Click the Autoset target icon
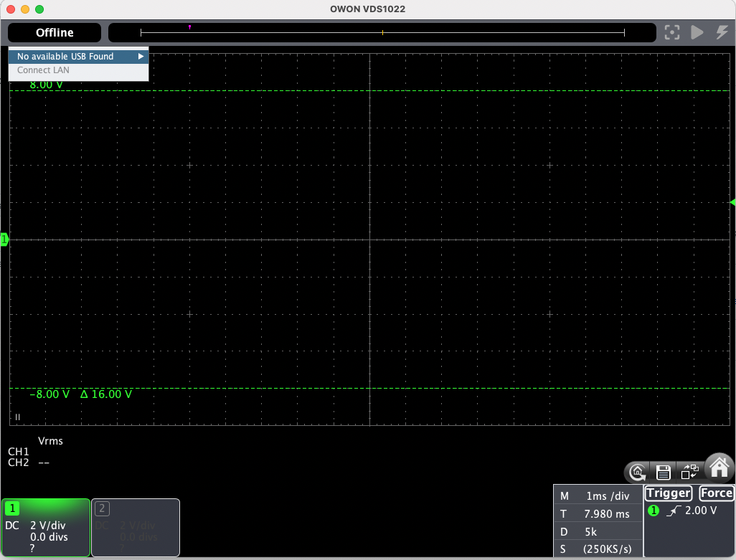 click(x=672, y=32)
